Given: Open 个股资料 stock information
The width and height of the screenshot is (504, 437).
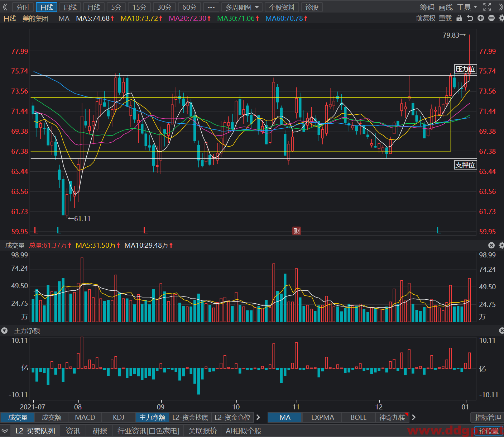Looking at the screenshot, I should [282, 7].
